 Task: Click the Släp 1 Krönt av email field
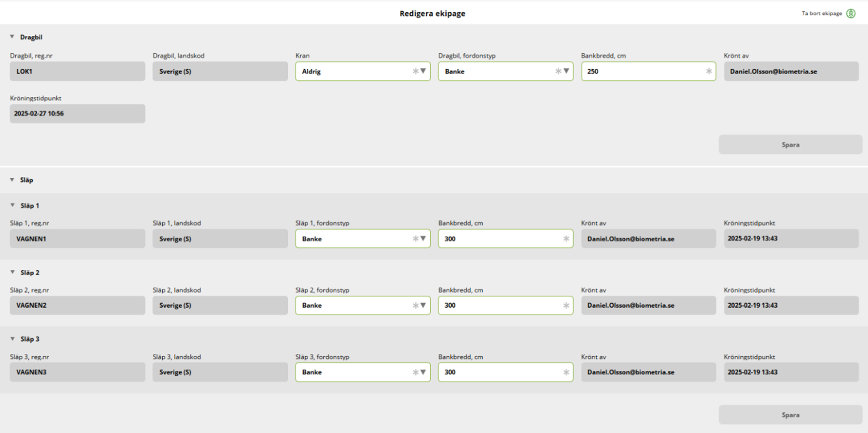pyautogui.click(x=648, y=239)
